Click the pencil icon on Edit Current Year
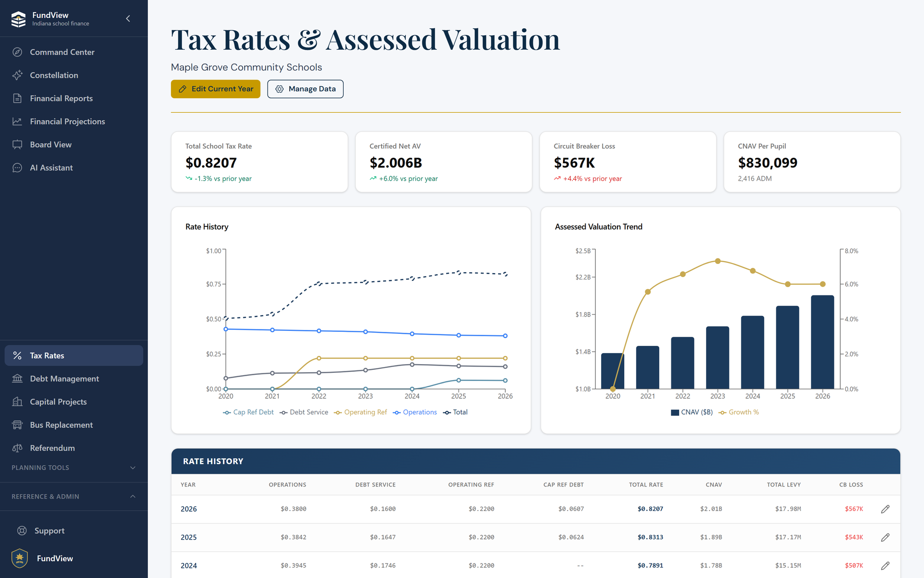 pos(182,89)
